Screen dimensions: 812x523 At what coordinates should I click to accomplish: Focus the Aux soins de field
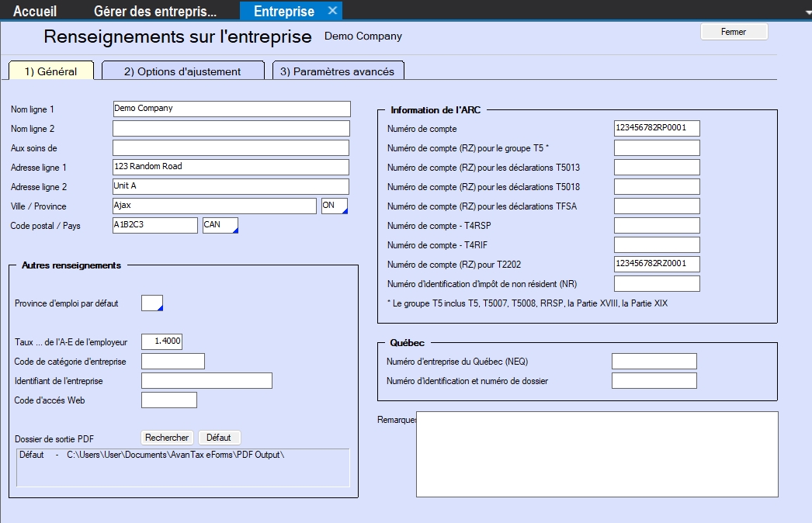(231, 147)
